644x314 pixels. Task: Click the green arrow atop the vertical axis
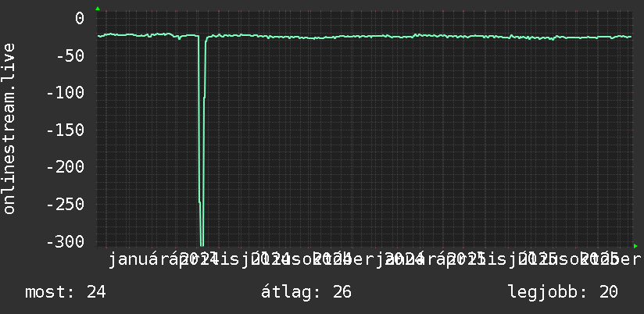[x=98, y=9]
